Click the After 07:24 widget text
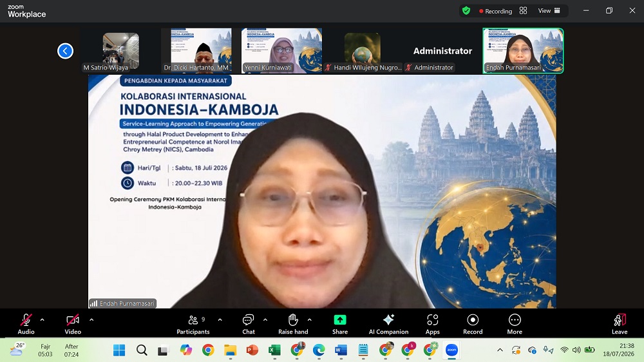 point(71,350)
